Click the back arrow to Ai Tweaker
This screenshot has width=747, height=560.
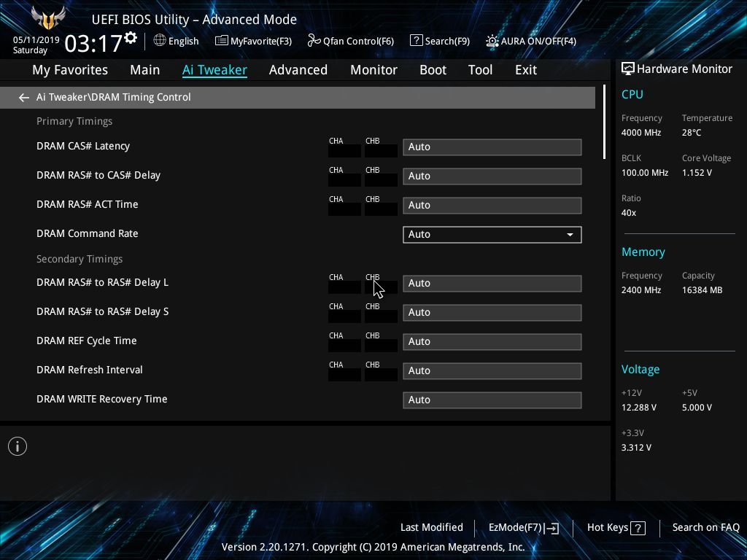(x=23, y=98)
